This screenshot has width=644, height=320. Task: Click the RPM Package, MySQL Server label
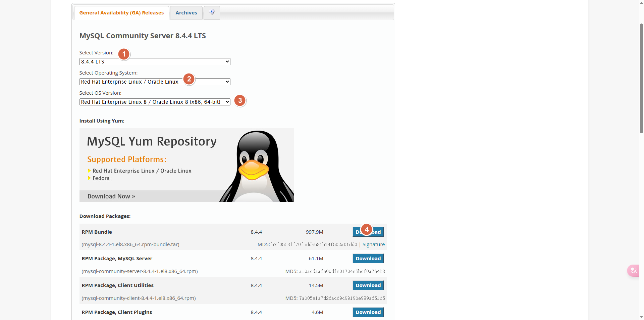click(117, 259)
